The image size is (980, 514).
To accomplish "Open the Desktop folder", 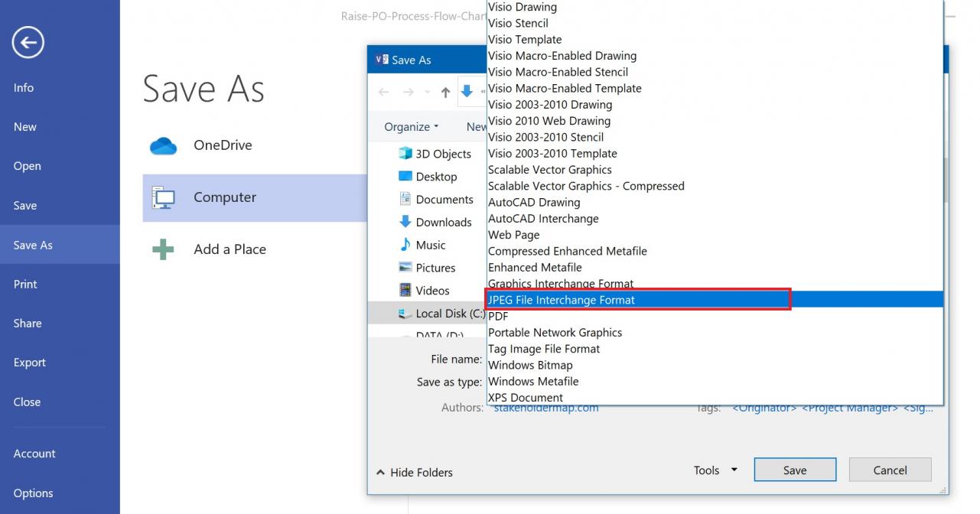I will point(435,176).
